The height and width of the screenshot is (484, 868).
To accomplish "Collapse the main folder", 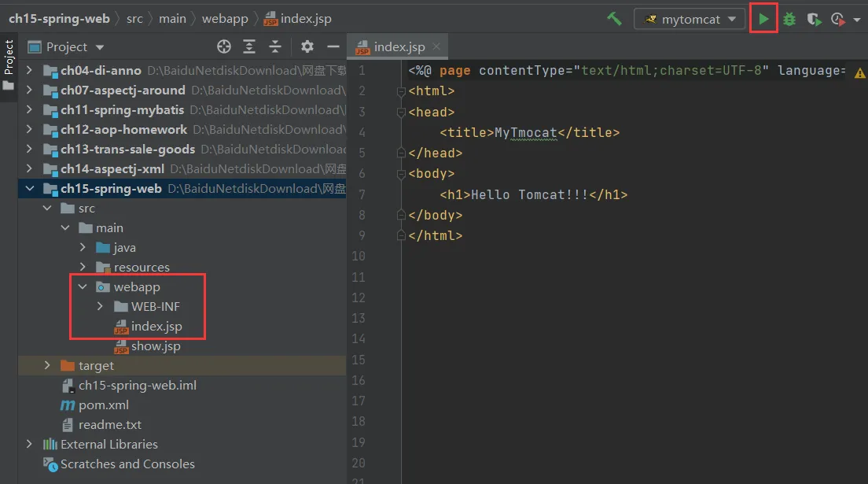I will click(64, 228).
